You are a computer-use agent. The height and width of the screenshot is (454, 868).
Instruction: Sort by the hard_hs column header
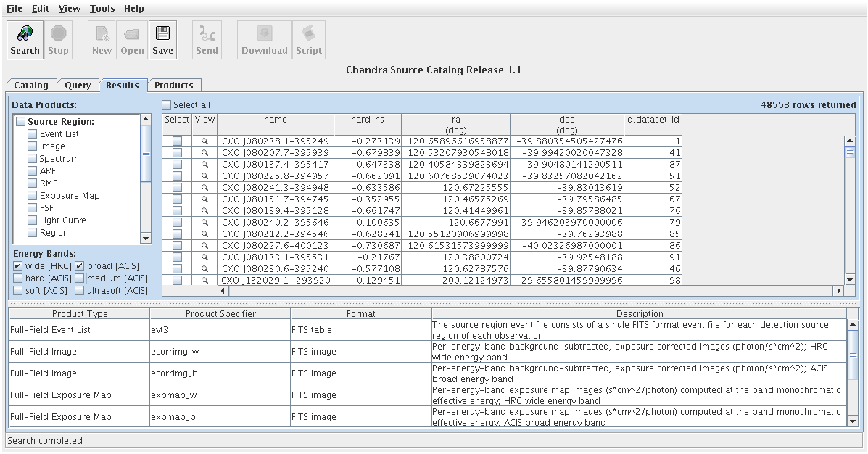click(367, 120)
